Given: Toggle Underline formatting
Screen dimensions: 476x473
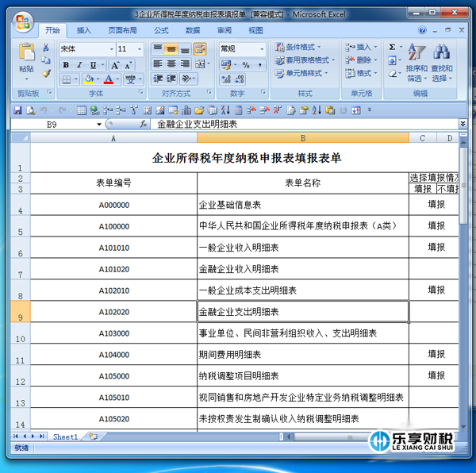Looking at the screenshot, I should pyautogui.click(x=93, y=65).
